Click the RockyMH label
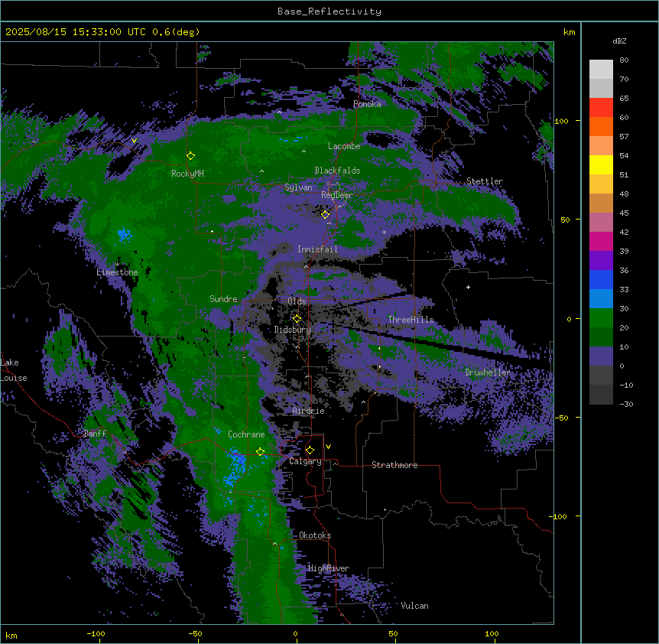Image resolution: width=659 pixels, height=644 pixels. (187, 174)
